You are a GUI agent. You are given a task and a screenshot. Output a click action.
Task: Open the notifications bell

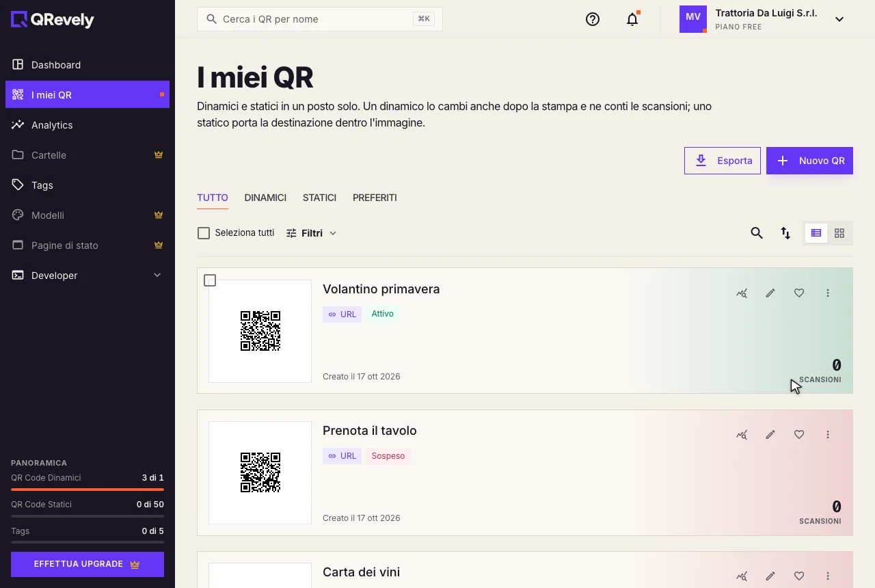(x=632, y=19)
